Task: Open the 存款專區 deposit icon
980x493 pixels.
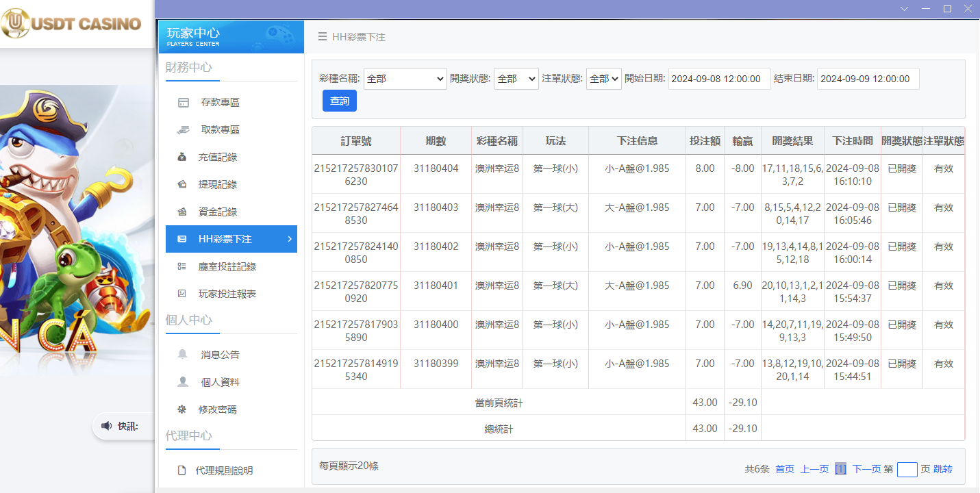Action: point(181,101)
